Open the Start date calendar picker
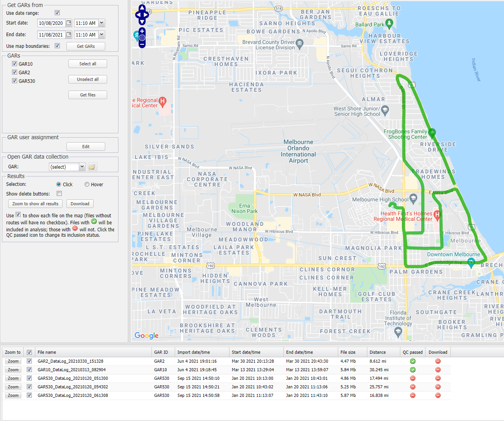This screenshot has width=504, height=421. 69,23
